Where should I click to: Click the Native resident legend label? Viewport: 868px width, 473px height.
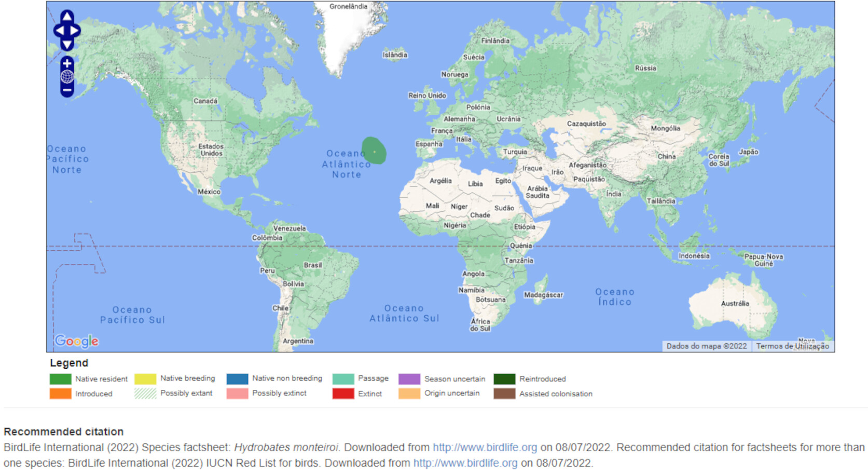point(101,379)
